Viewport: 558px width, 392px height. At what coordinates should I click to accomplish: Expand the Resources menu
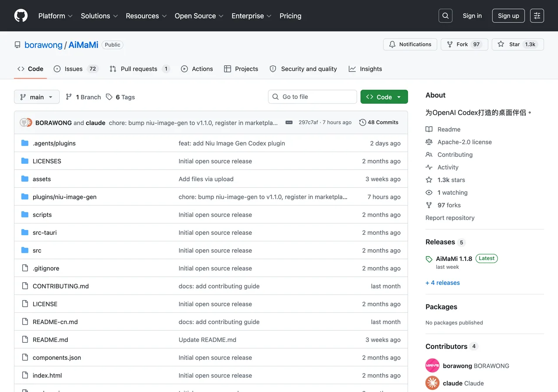146,16
